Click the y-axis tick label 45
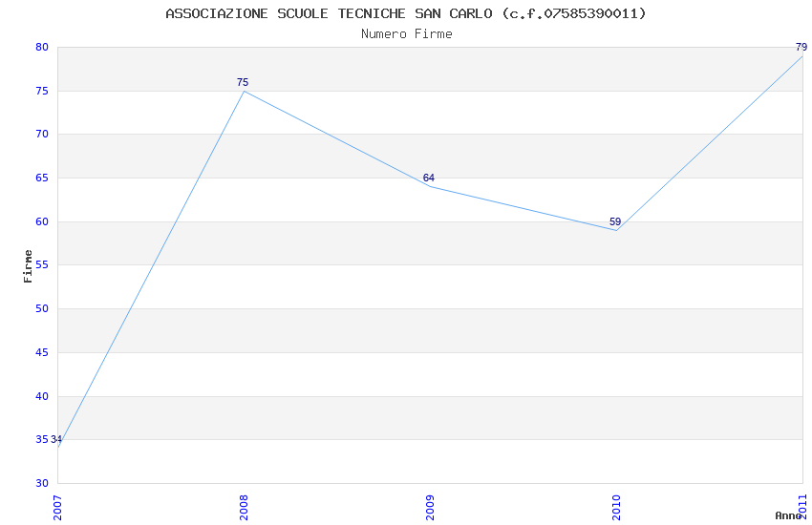Viewport: 812px width, 525px height. (42, 353)
